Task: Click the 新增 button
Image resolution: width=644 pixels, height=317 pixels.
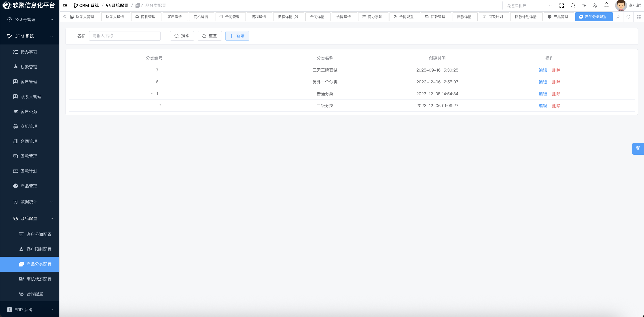Action: pyautogui.click(x=237, y=36)
